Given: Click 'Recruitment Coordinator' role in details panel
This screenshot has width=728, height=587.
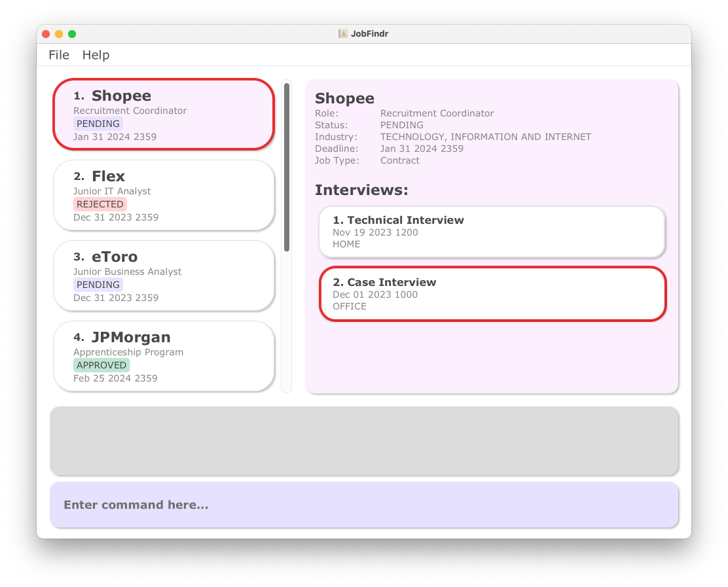Looking at the screenshot, I should [437, 113].
